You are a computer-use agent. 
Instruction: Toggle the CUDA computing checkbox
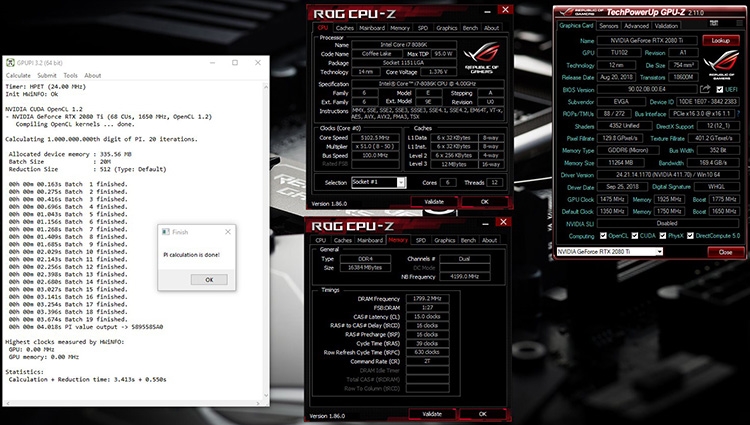tap(635, 236)
